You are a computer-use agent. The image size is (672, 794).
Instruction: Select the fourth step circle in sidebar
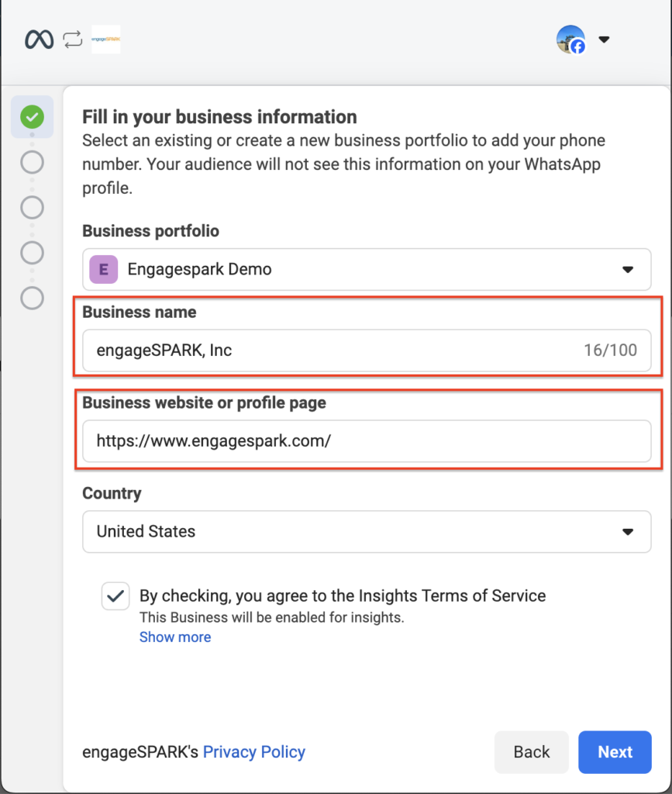(x=32, y=253)
